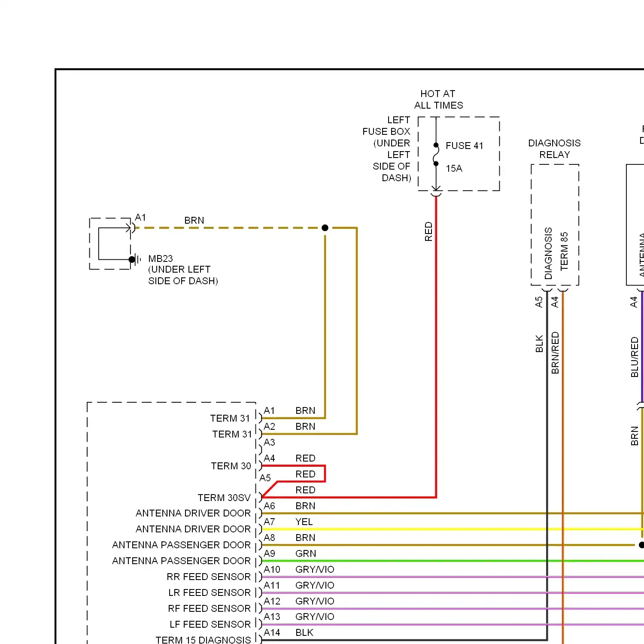Click pin label A9 on the module
Viewport: 644px width, 644px height.
click(x=269, y=554)
